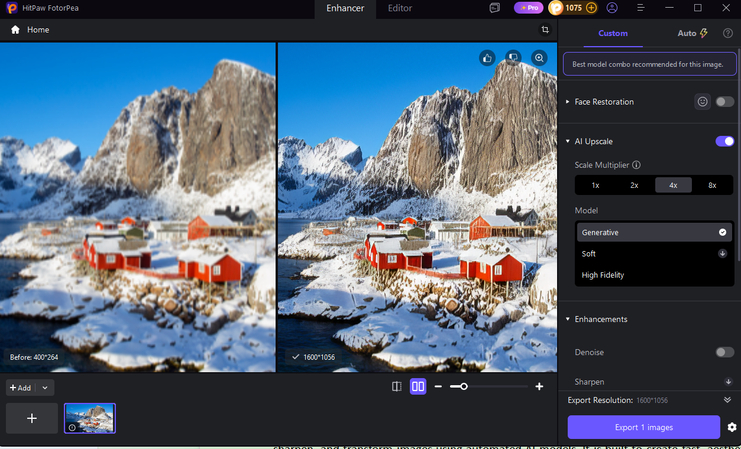The image size is (741, 449).
Task: Click Scale Multiplier info icon
Action: click(x=637, y=165)
